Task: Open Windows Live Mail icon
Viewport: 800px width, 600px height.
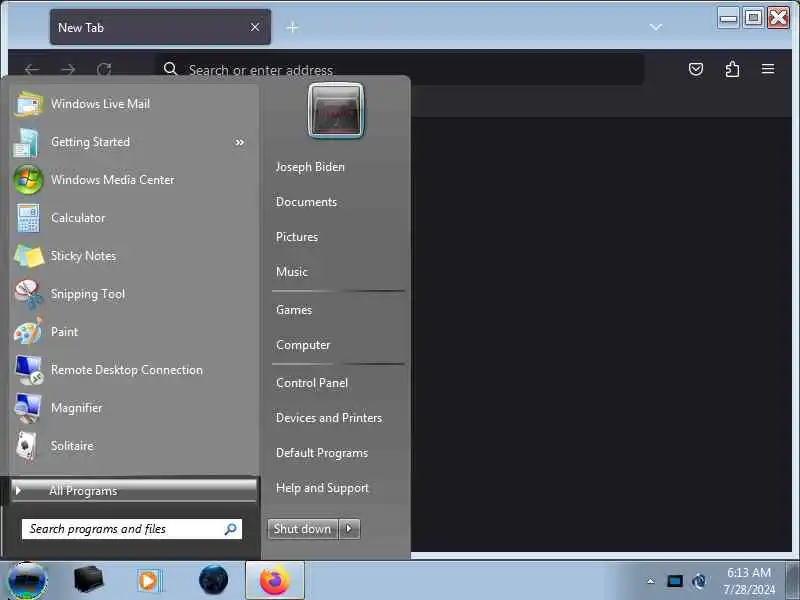Action: 29,104
